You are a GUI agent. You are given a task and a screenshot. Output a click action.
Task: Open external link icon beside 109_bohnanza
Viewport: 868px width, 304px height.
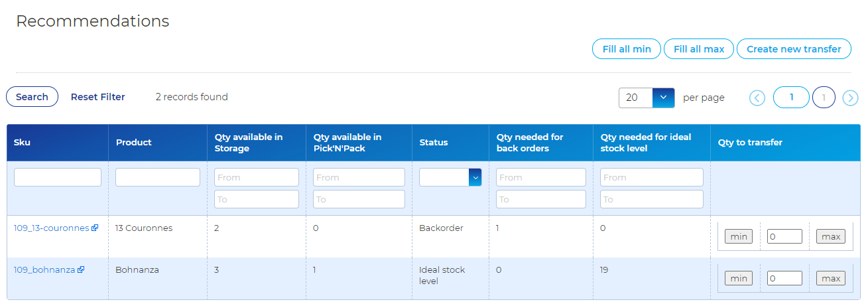(x=81, y=270)
